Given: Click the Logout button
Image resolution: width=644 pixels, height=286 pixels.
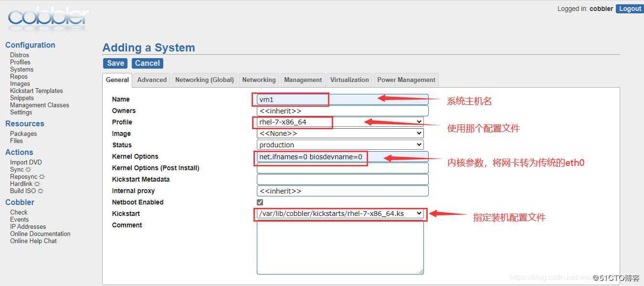Looking at the screenshot, I should (630, 9).
